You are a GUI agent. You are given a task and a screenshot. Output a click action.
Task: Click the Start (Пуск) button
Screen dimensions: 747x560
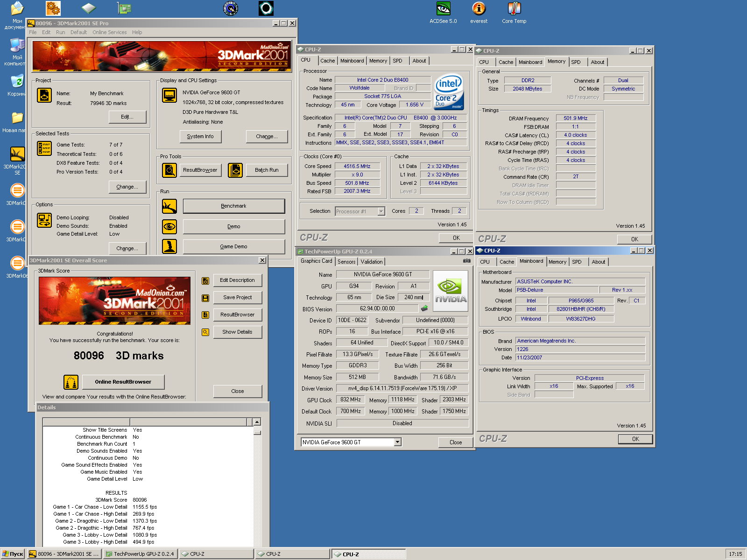point(13,554)
